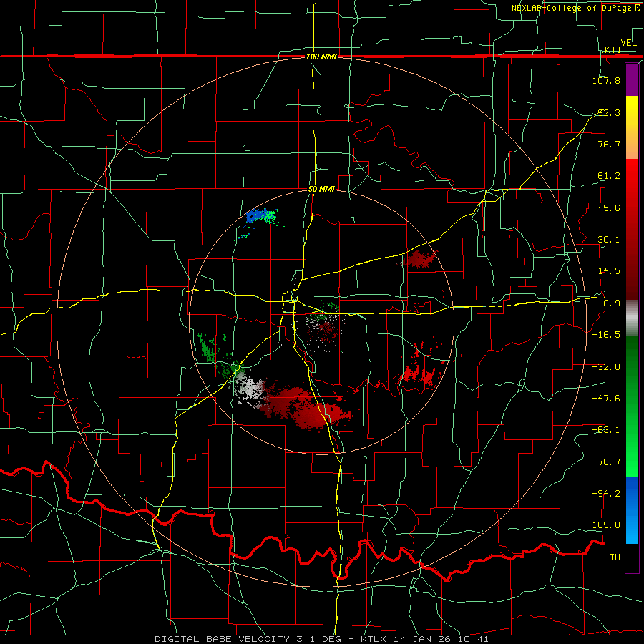Click the 100 NMI range ring label
This screenshot has width=644, height=644.
pos(321,57)
